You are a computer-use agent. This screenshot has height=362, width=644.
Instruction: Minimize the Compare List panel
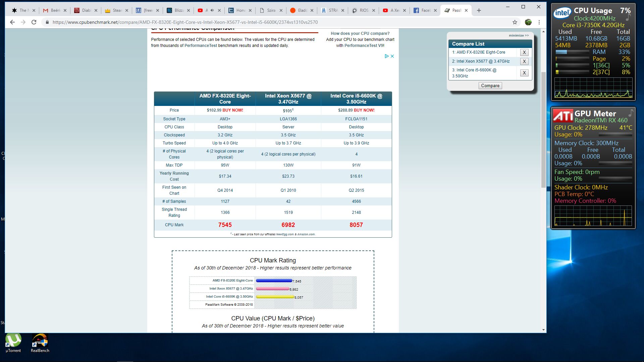click(x=519, y=36)
